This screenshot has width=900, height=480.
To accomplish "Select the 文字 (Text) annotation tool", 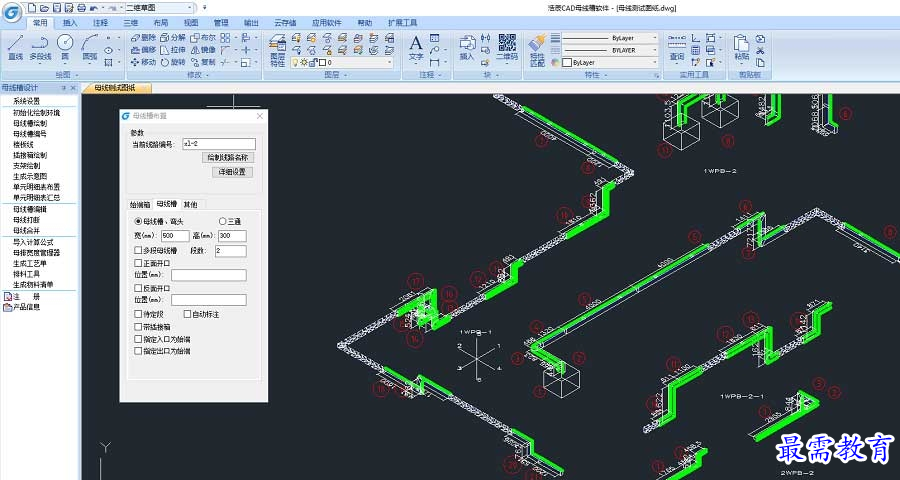I will [x=416, y=48].
